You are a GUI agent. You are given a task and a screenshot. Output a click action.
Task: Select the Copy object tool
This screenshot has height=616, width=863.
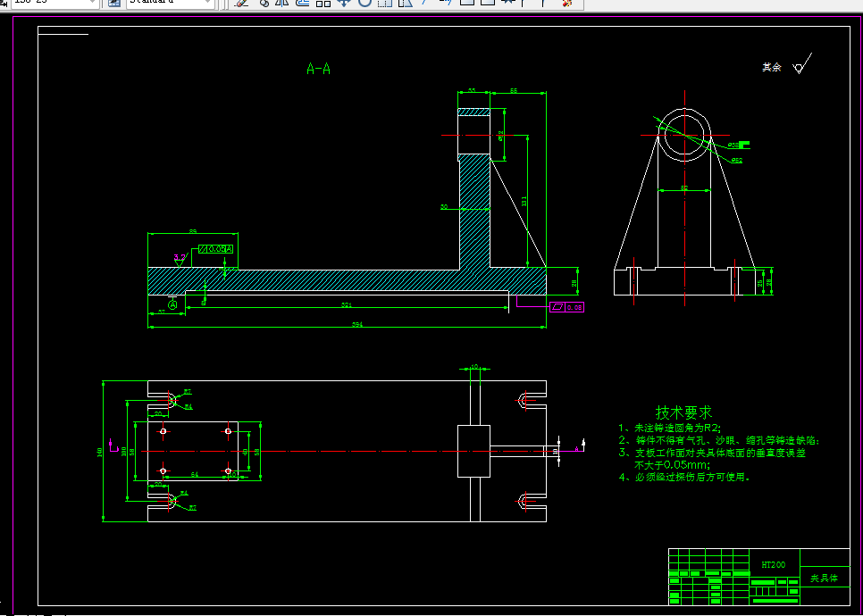[264, 3]
